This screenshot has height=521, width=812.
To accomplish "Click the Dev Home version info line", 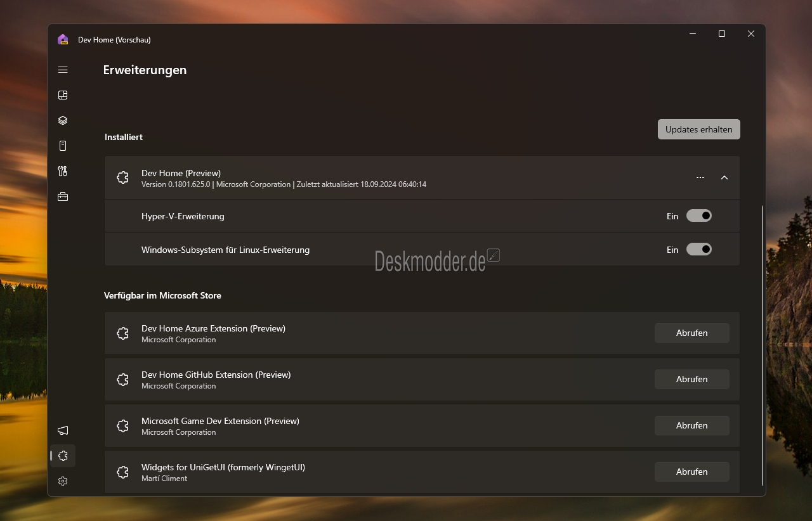I will coord(284,184).
